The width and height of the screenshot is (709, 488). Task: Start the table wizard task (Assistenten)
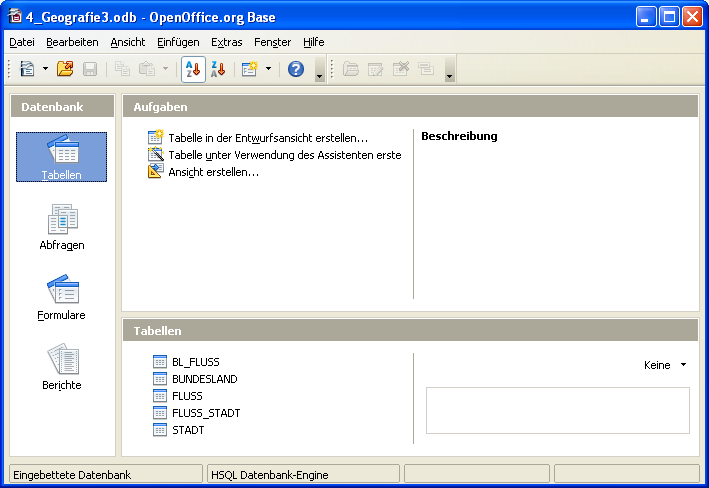point(284,155)
